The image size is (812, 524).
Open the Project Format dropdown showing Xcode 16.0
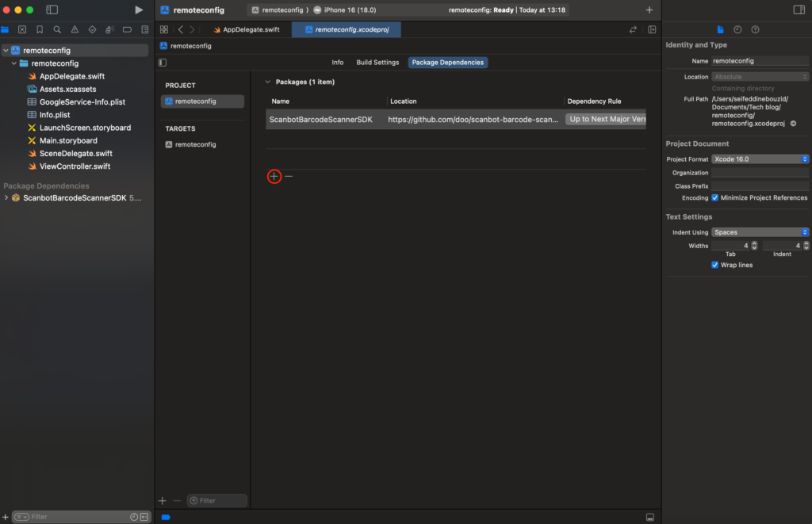759,159
